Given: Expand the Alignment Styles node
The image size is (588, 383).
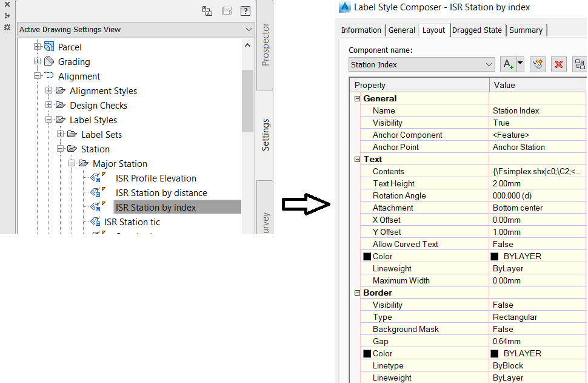Looking at the screenshot, I should click(x=48, y=90).
